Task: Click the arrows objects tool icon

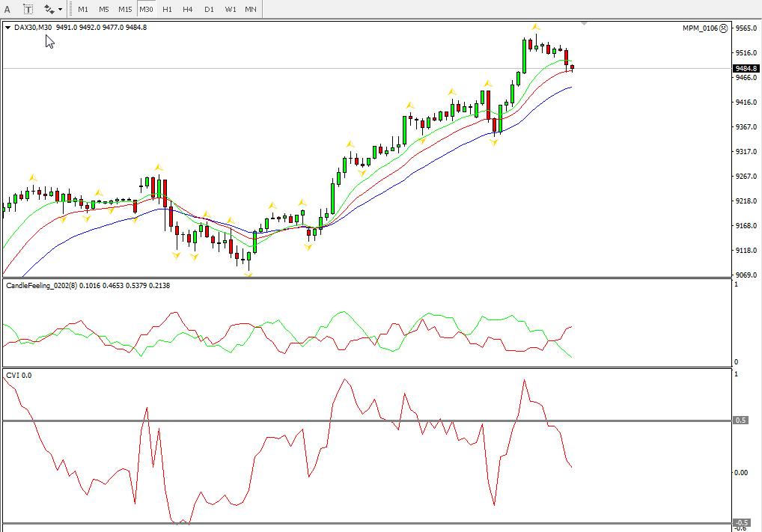Action: pos(49,9)
